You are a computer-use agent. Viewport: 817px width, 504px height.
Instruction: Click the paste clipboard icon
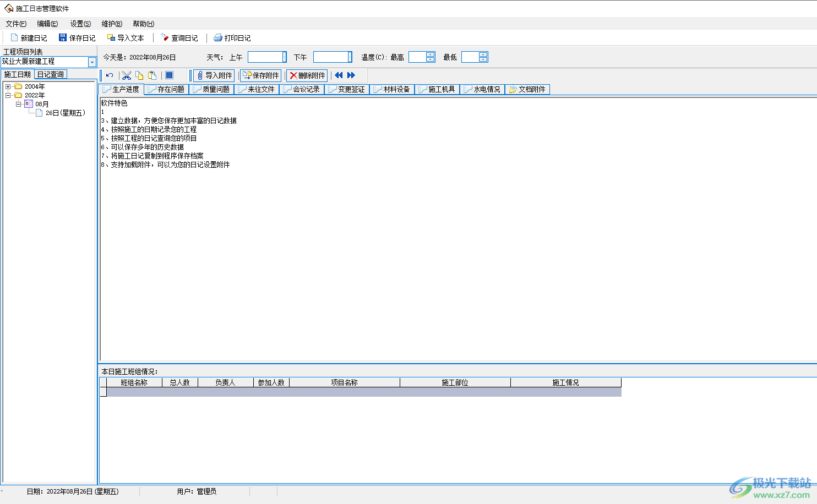(152, 75)
